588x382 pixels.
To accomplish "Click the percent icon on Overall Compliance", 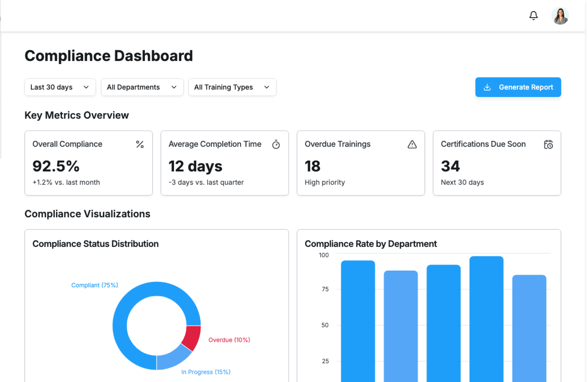I will pos(140,144).
